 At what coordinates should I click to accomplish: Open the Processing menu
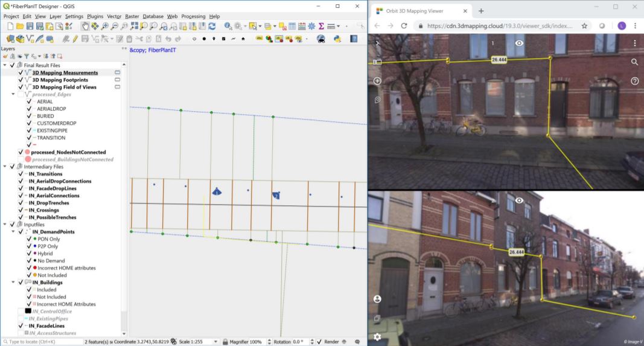click(x=193, y=16)
